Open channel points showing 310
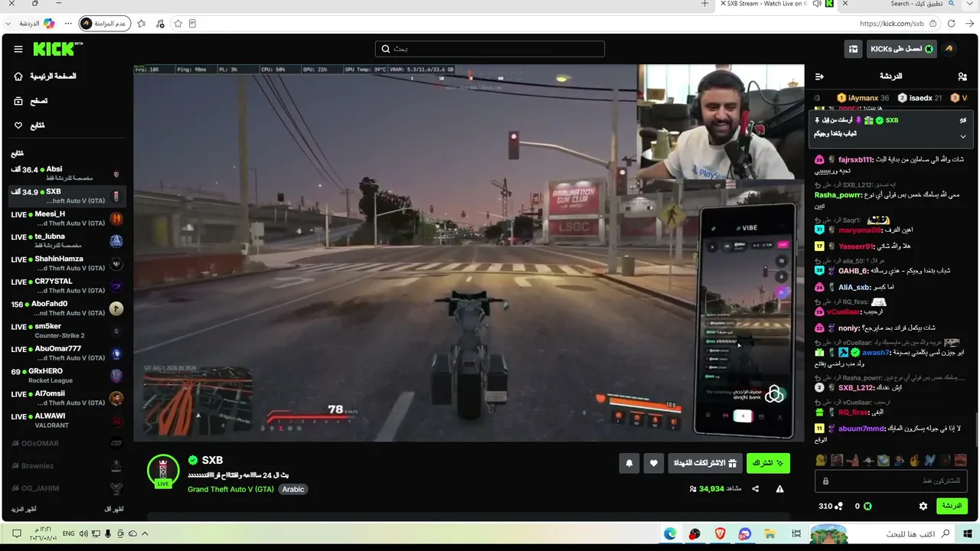Viewport: 980px width, 551px height. click(x=830, y=506)
